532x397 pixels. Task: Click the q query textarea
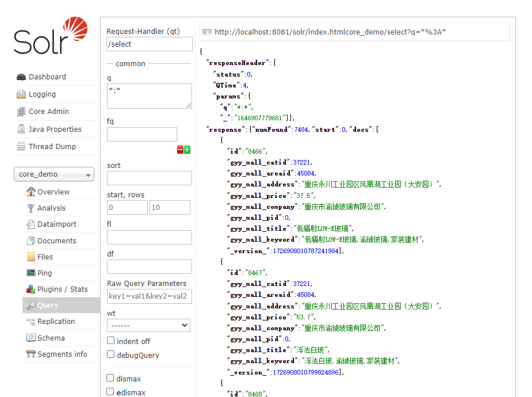[150, 96]
